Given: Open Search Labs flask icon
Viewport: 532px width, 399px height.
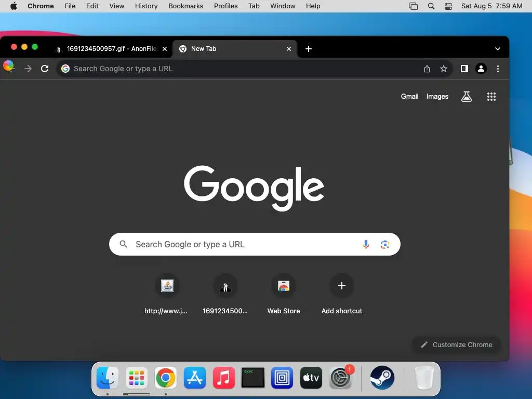Looking at the screenshot, I should tap(467, 97).
